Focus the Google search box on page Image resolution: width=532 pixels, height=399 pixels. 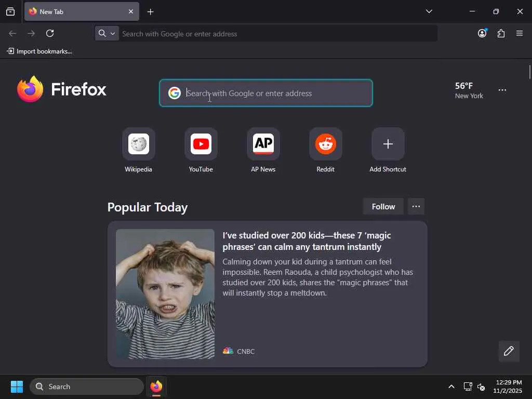[266, 93]
